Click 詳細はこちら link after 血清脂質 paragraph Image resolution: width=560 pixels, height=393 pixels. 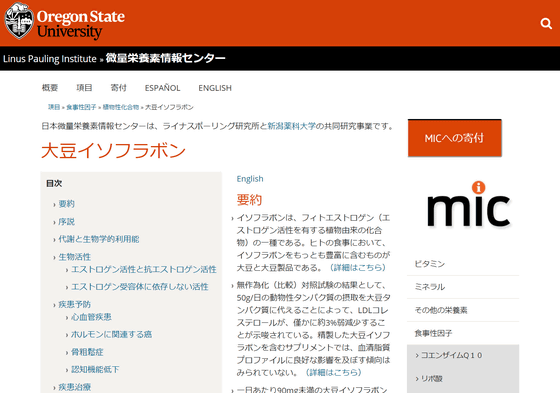pos(334,372)
